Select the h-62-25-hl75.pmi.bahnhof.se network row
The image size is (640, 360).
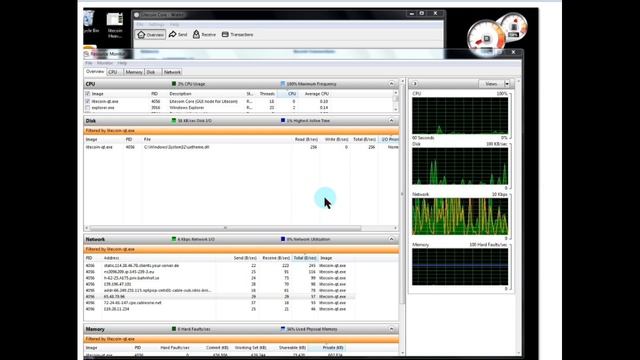[x=220, y=278]
